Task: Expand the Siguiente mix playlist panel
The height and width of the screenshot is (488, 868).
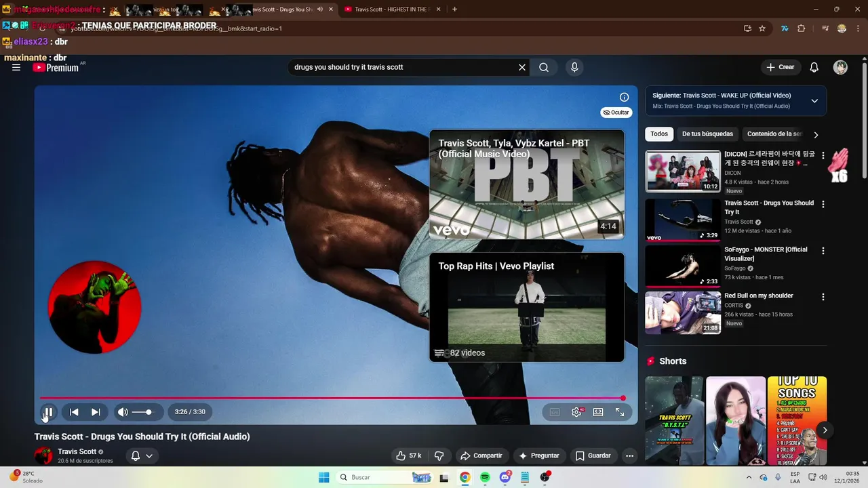Action: click(x=814, y=101)
